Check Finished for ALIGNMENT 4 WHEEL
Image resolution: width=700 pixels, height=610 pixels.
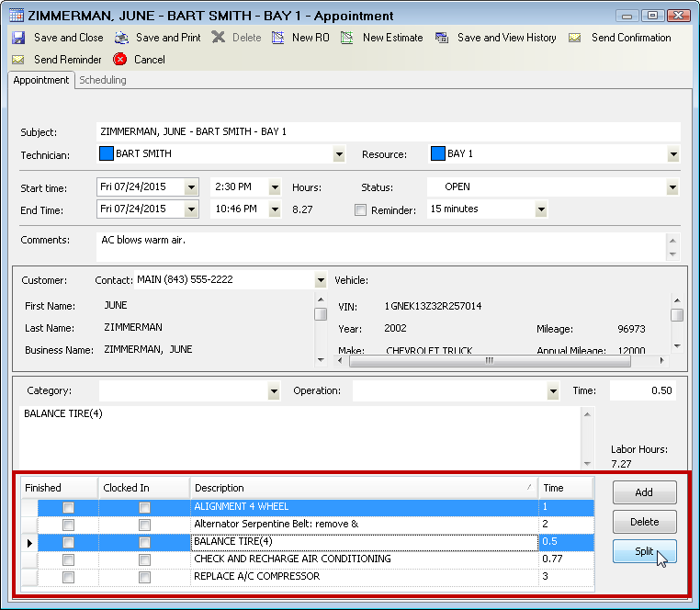pos(68,507)
